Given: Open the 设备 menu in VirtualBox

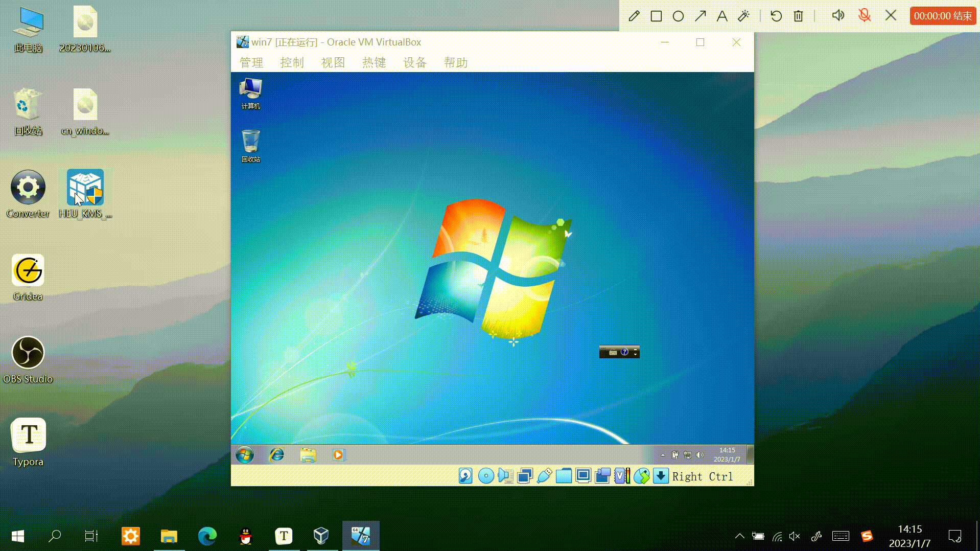Looking at the screenshot, I should [415, 62].
